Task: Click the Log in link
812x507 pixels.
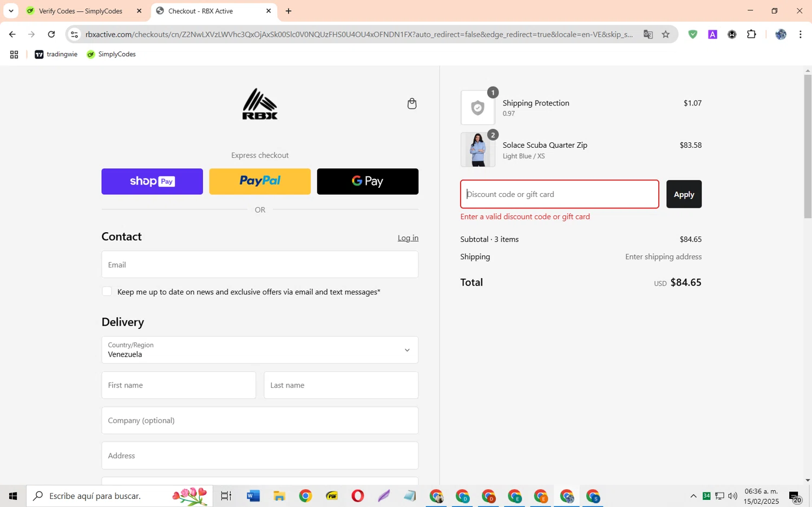Action: point(408,238)
